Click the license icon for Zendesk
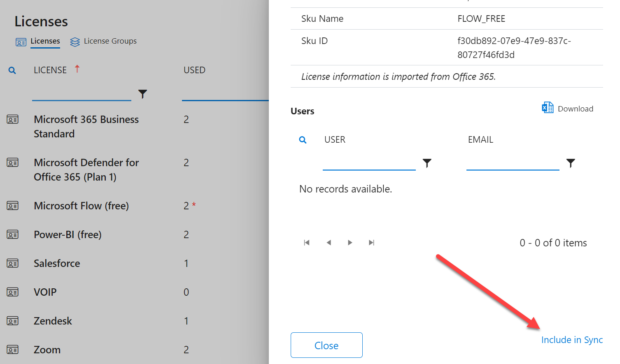Screen dimensions: 620x364 [13, 321]
